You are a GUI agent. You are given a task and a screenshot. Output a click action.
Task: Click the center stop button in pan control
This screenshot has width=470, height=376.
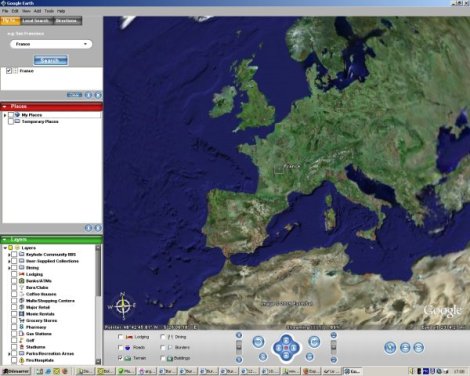(x=286, y=348)
